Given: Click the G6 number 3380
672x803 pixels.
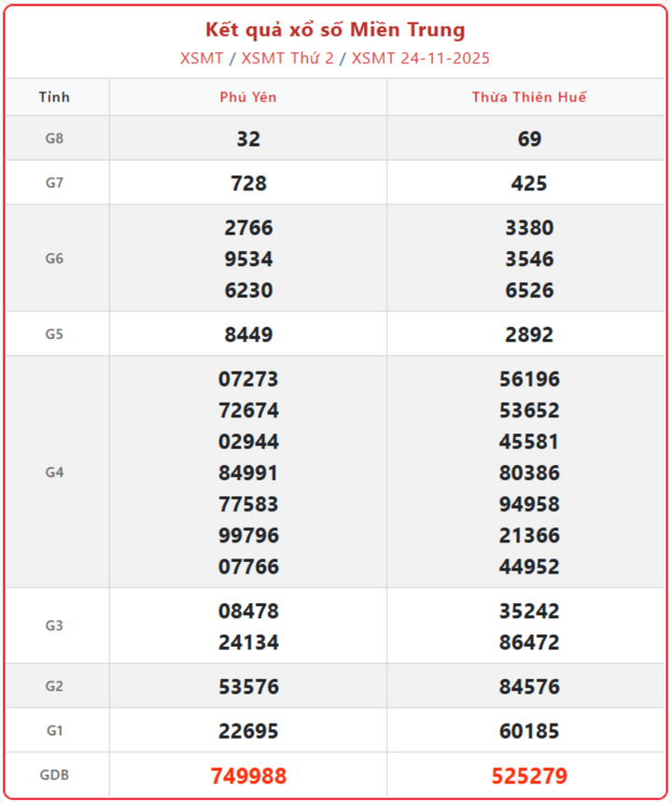Looking at the screenshot, I should (529, 228).
